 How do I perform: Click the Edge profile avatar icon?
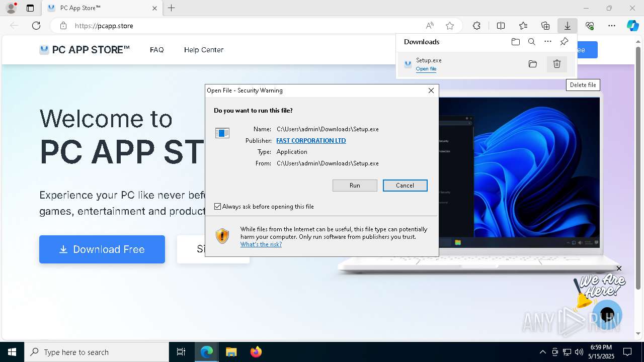point(11,8)
